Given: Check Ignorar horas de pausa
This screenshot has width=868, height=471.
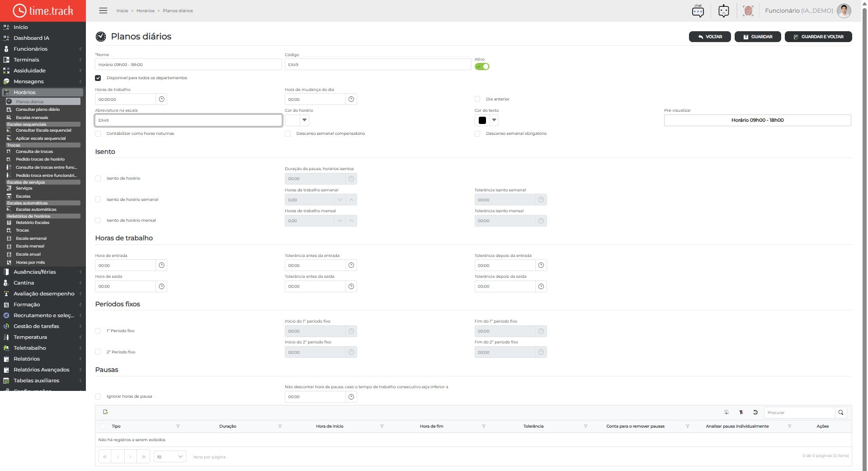Looking at the screenshot, I should [x=98, y=396].
